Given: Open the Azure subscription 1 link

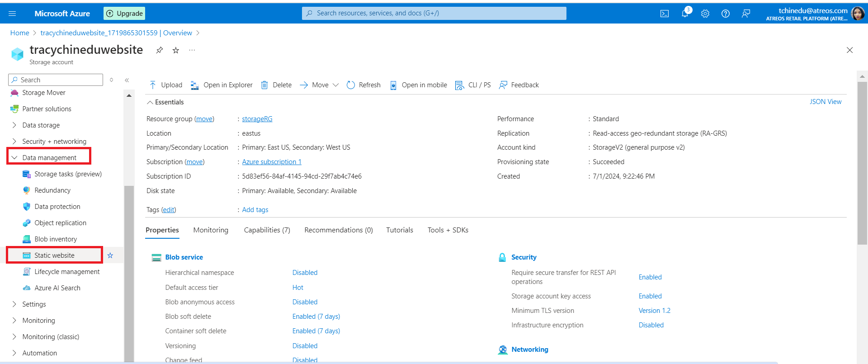Looking at the screenshot, I should 272,162.
